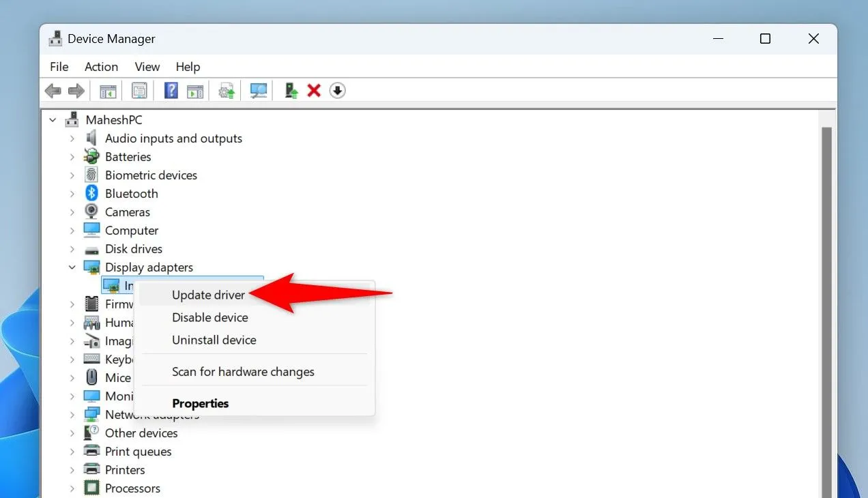Viewport: 868px width, 498px height.
Task: Click the Display adapters category icon
Action: pyautogui.click(x=91, y=267)
